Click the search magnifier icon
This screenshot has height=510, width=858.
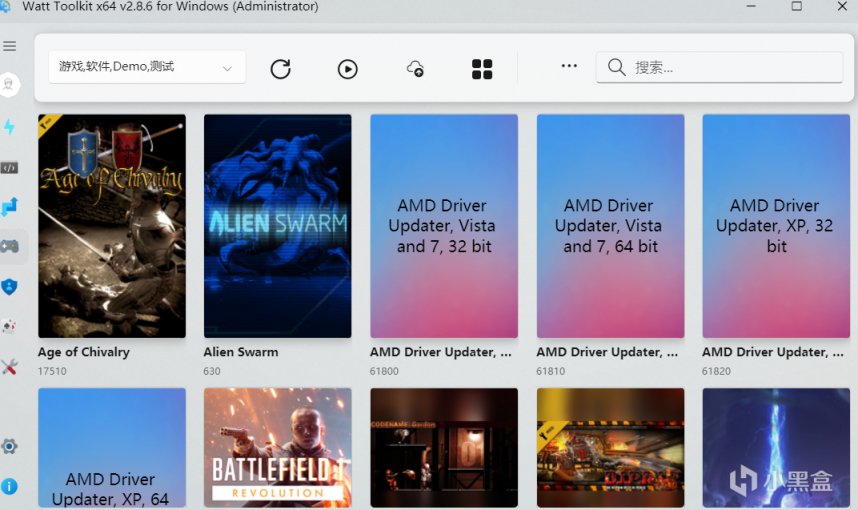point(617,67)
